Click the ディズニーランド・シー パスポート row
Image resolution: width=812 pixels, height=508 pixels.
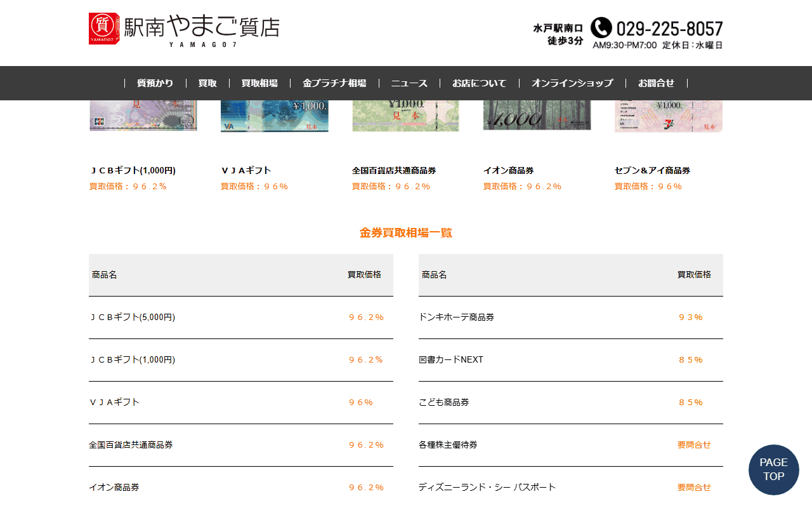click(571, 487)
